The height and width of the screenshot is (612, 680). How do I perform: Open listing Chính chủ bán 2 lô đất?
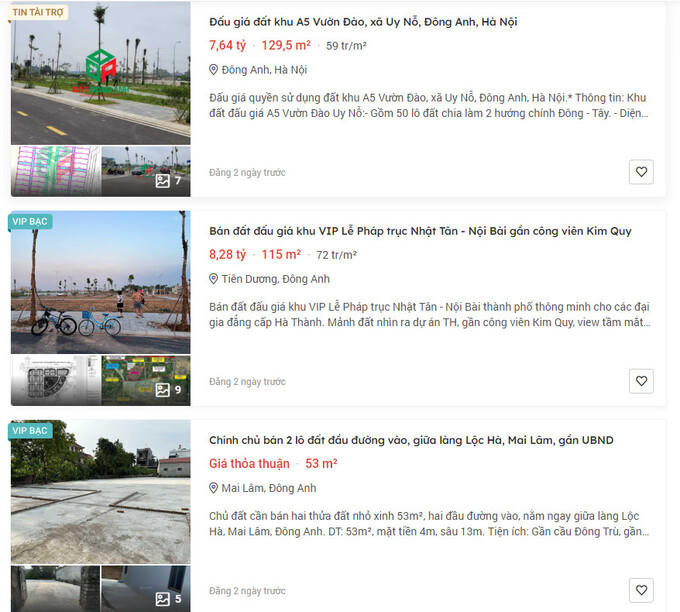411,440
